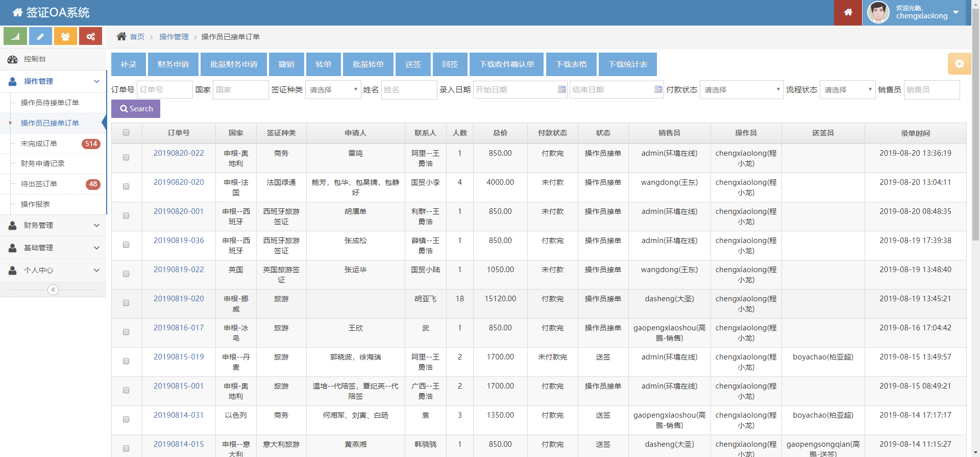
Task: Open the start date calendar icon
Action: [x=561, y=89]
